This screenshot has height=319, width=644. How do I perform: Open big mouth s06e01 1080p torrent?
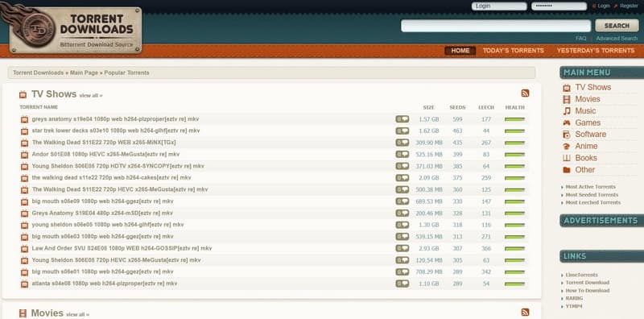point(103,271)
